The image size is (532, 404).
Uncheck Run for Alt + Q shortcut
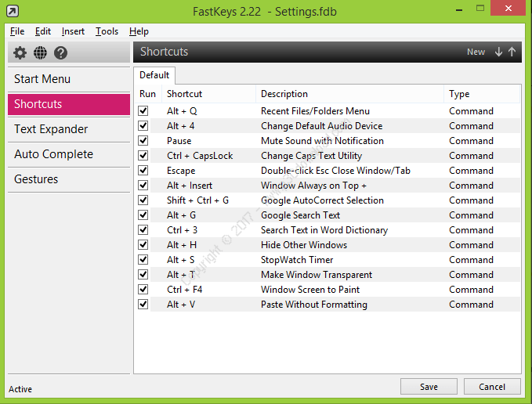pos(143,110)
